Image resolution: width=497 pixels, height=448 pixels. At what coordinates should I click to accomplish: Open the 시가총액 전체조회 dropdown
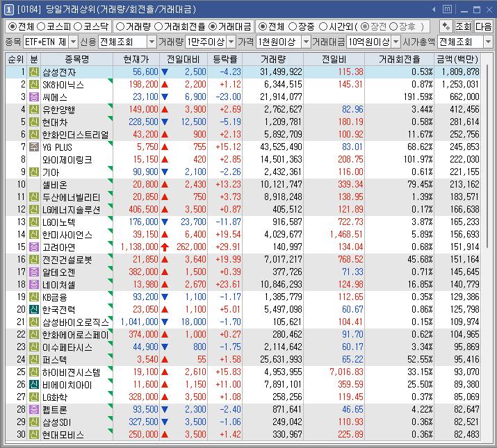tap(488, 42)
